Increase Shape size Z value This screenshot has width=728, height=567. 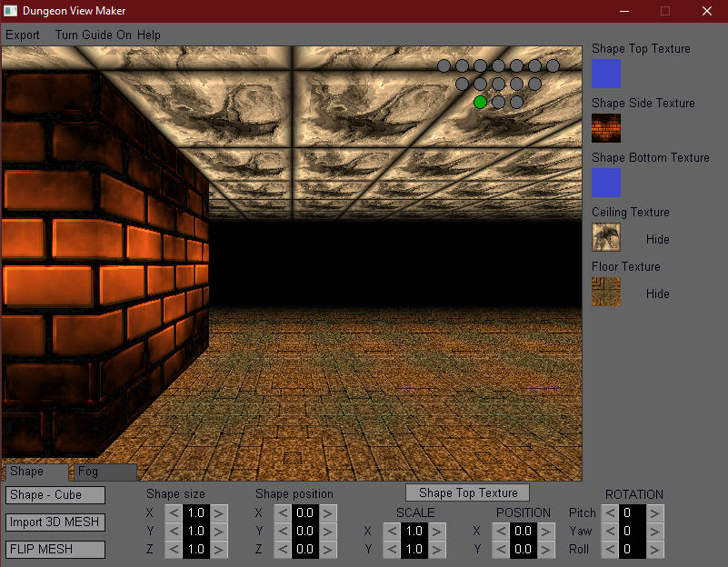219,550
